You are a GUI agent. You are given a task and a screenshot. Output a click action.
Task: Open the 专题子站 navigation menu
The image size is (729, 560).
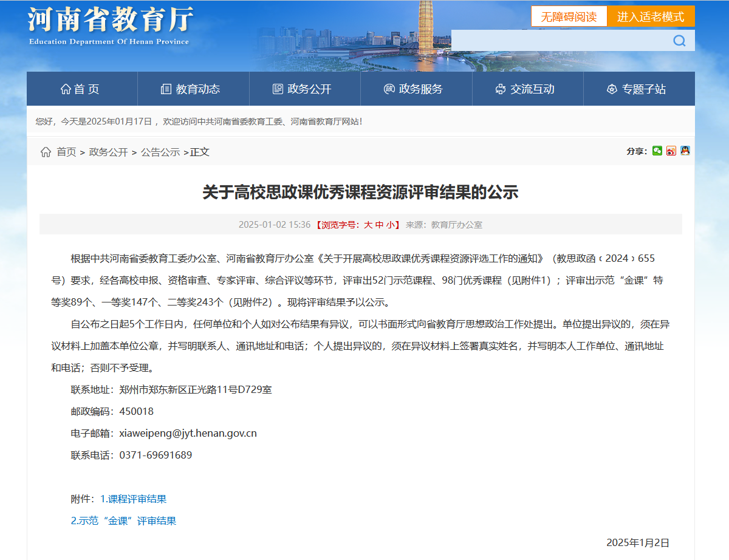(x=637, y=89)
